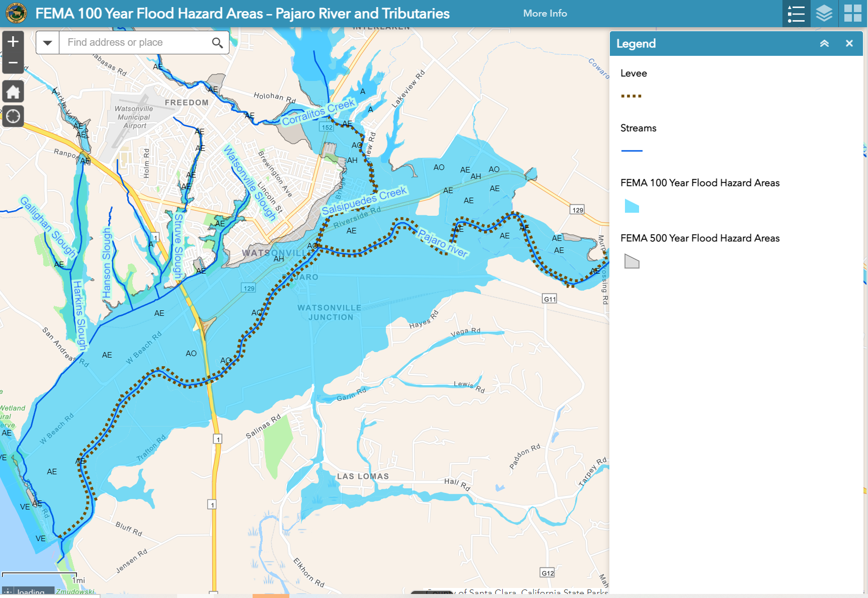Open the Legend widget in header
The width and height of the screenshot is (868, 598).
click(x=796, y=14)
